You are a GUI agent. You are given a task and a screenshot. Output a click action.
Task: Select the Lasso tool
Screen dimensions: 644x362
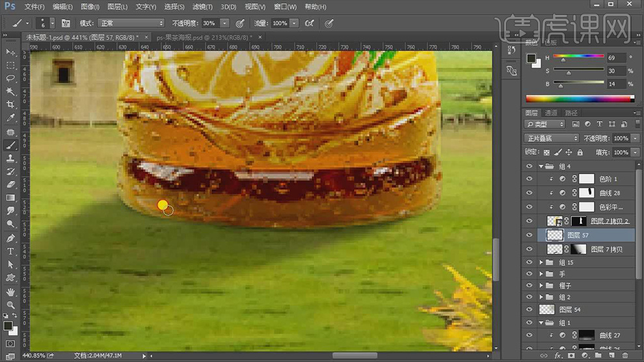point(10,79)
